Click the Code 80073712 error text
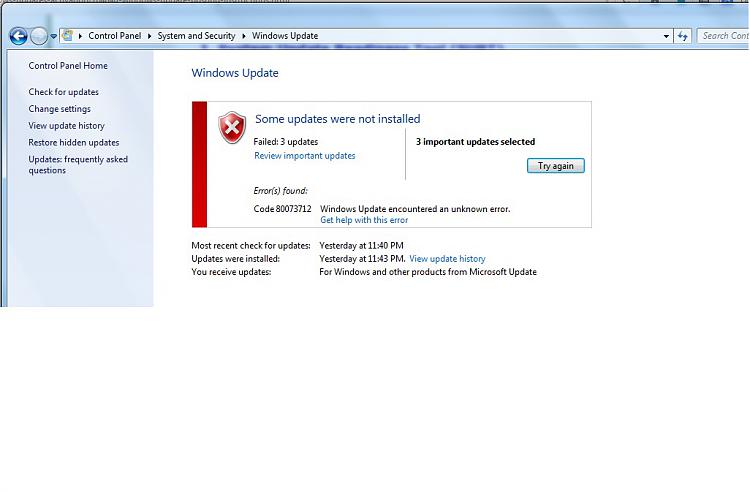The image size is (750, 492). coord(283,209)
